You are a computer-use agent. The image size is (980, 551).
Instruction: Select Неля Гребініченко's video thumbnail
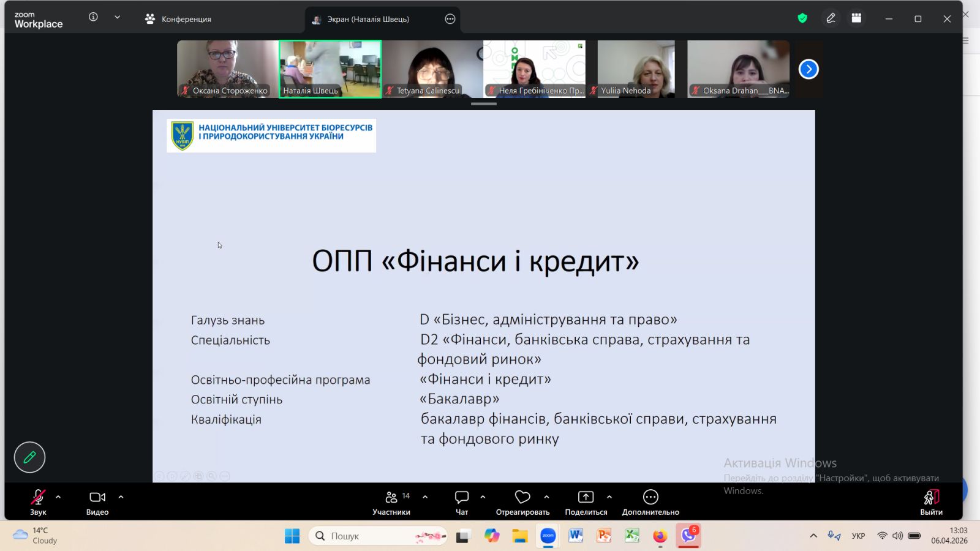click(x=534, y=69)
